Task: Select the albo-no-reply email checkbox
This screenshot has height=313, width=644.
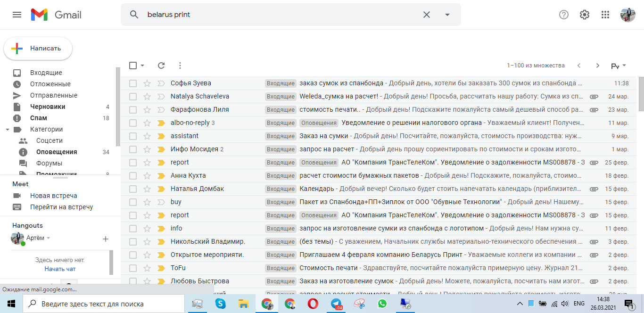Action: tap(133, 123)
